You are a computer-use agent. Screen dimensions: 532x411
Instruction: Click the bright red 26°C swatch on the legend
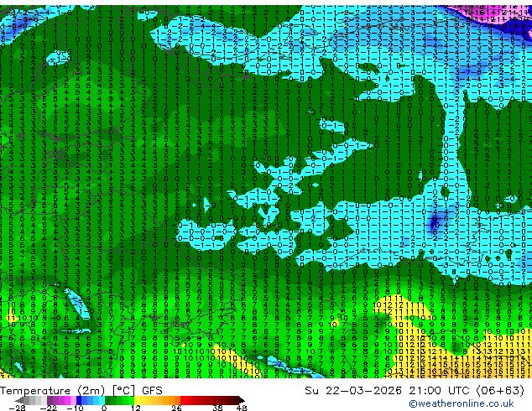(x=183, y=400)
